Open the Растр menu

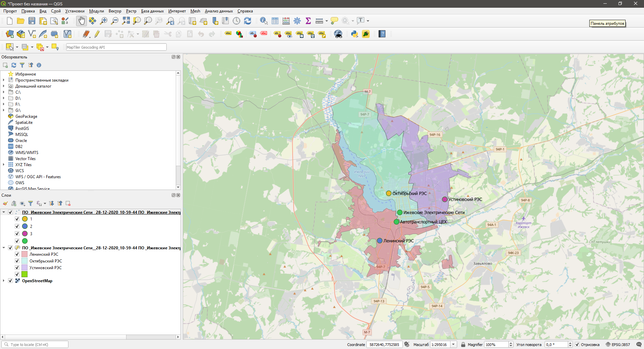[131, 11]
